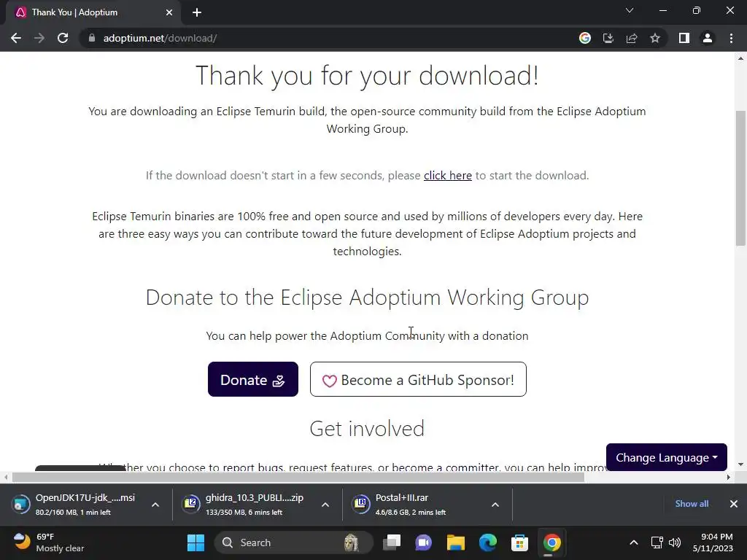
Task: Open the weather widget showing 69°F
Action: [x=49, y=542]
